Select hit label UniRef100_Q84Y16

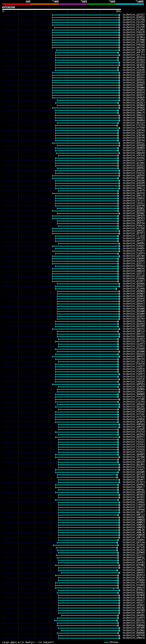(134, 359)
